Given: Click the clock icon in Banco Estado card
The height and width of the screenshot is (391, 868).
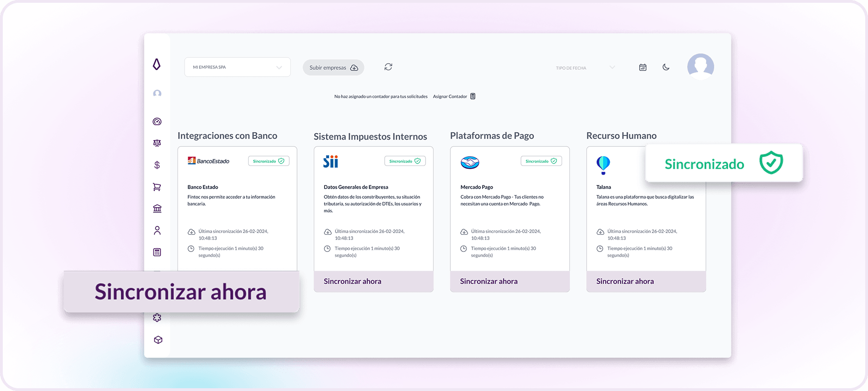Looking at the screenshot, I should 191,249.
